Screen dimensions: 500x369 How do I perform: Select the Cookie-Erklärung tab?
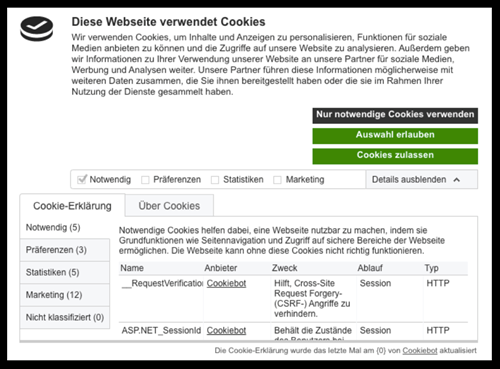point(72,206)
